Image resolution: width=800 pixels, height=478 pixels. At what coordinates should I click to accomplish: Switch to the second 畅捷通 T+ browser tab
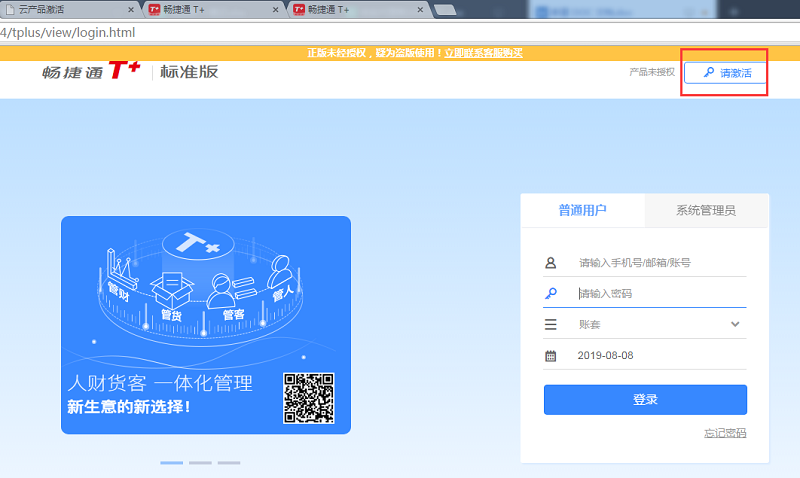214,9
